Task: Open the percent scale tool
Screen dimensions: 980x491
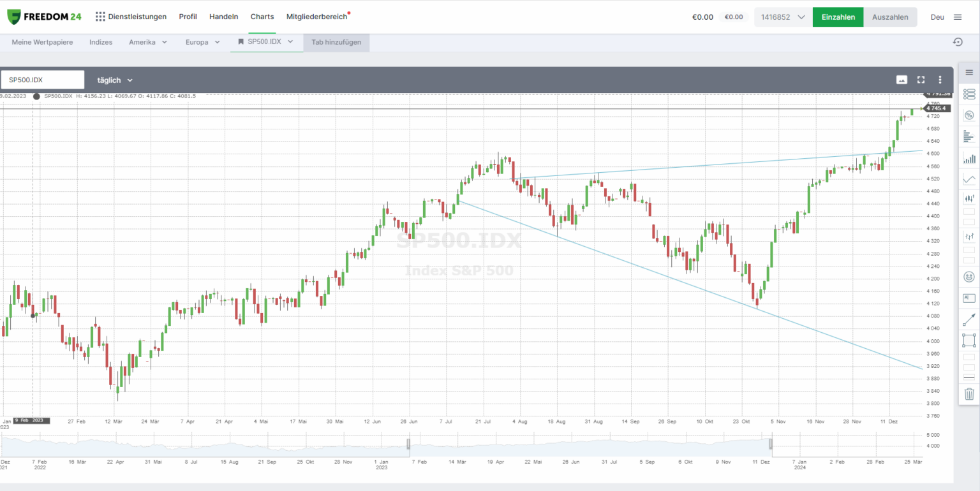Action: (x=969, y=115)
